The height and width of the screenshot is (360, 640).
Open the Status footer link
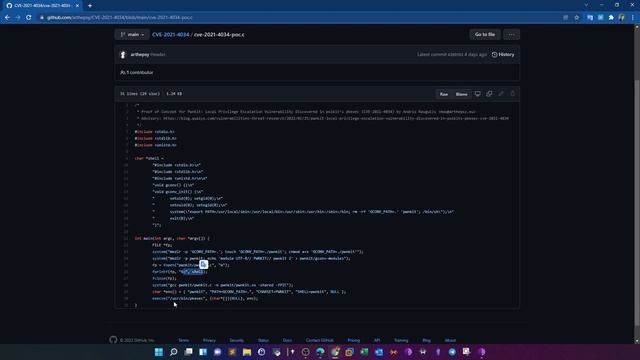coord(263,340)
